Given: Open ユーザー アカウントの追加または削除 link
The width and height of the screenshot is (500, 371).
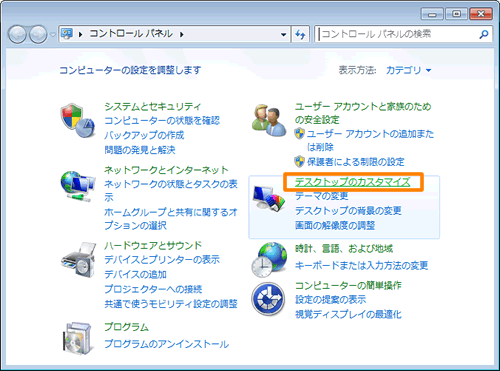Looking at the screenshot, I should [370, 140].
